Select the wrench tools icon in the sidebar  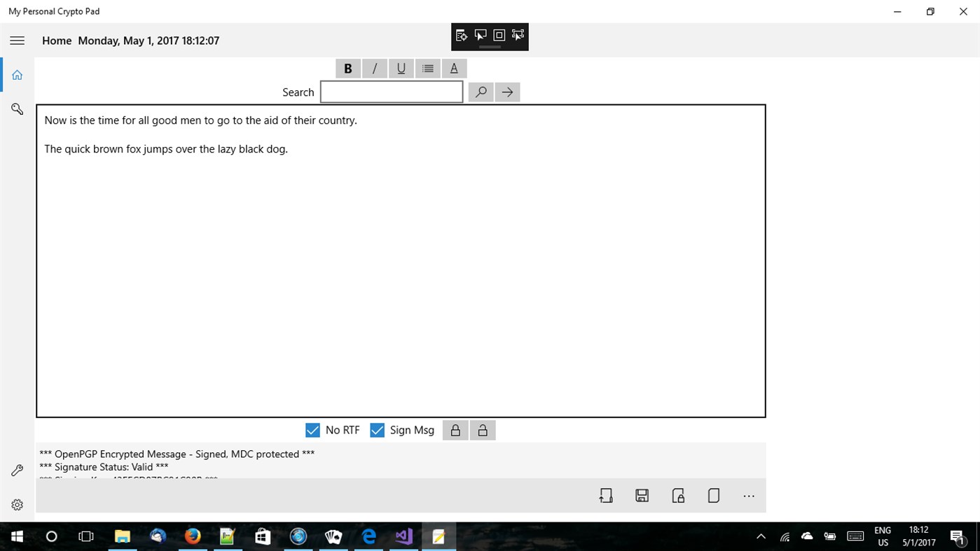pos(17,470)
